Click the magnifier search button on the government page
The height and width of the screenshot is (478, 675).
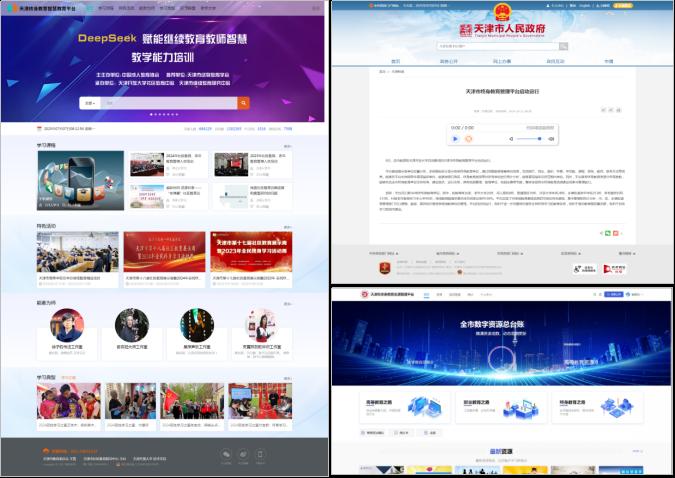pyautogui.click(x=563, y=46)
